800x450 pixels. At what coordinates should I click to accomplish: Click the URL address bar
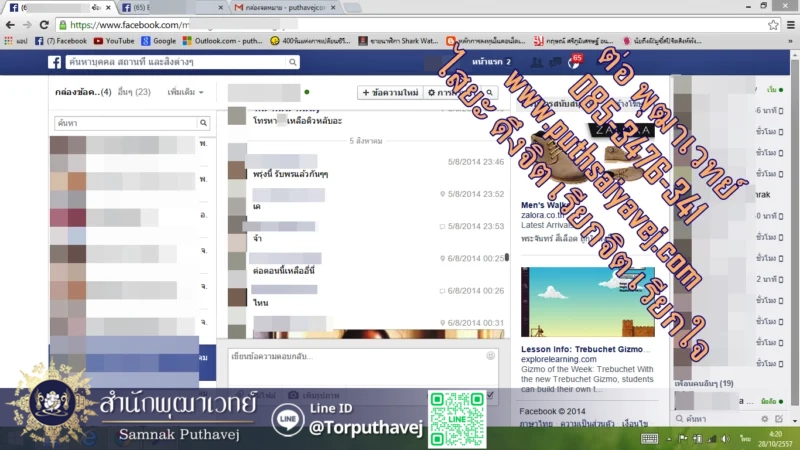408,24
